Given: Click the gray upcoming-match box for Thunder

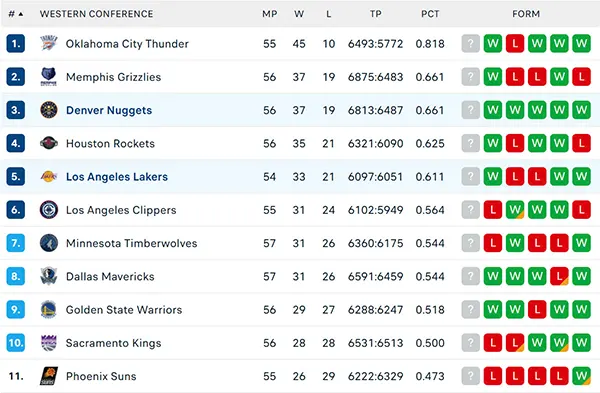Looking at the screenshot, I should coord(471,44).
